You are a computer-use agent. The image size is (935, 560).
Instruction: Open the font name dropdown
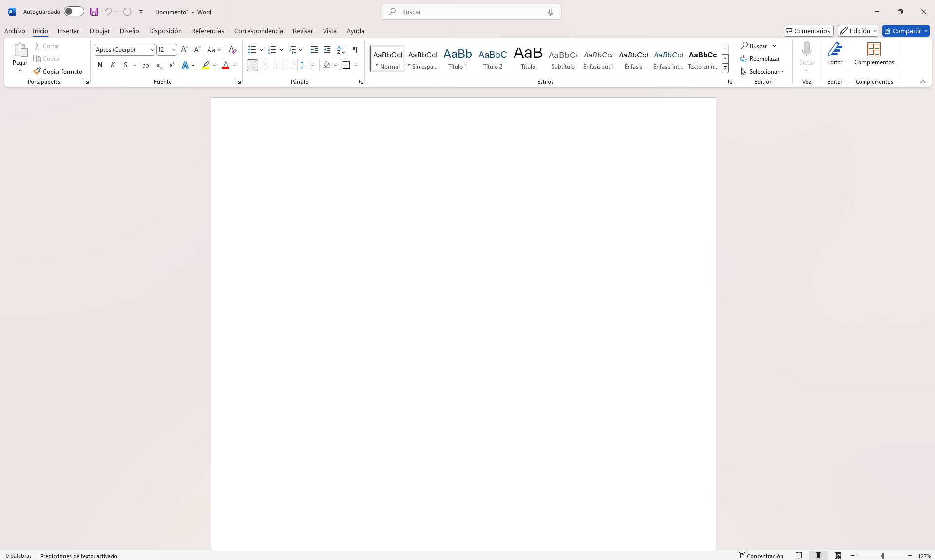pyautogui.click(x=152, y=50)
